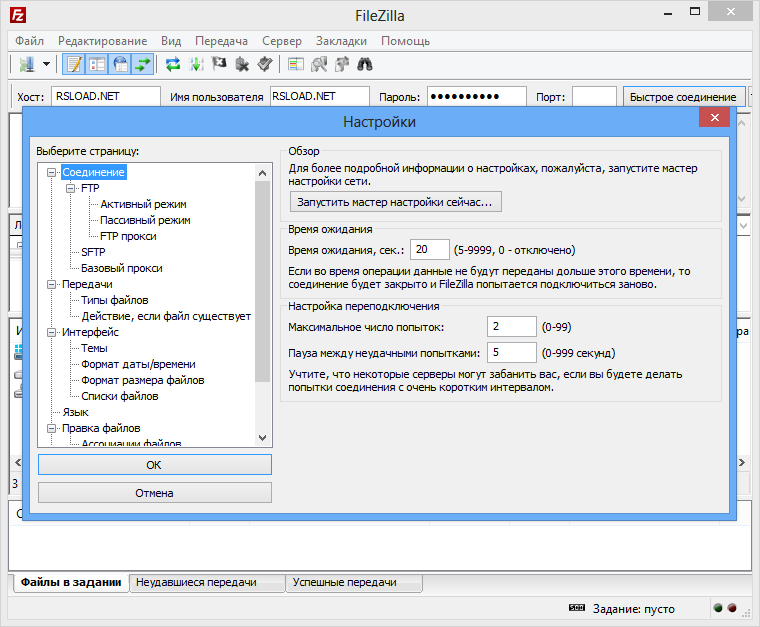The width and height of the screenshot is (760, 627).
Task: Click settings tree scrollbar up arrow
Action: tap(263, 172)
